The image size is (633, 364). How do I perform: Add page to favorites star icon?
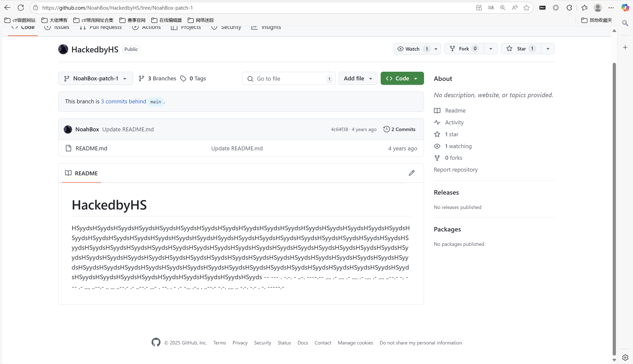click(x=526, y=8)
